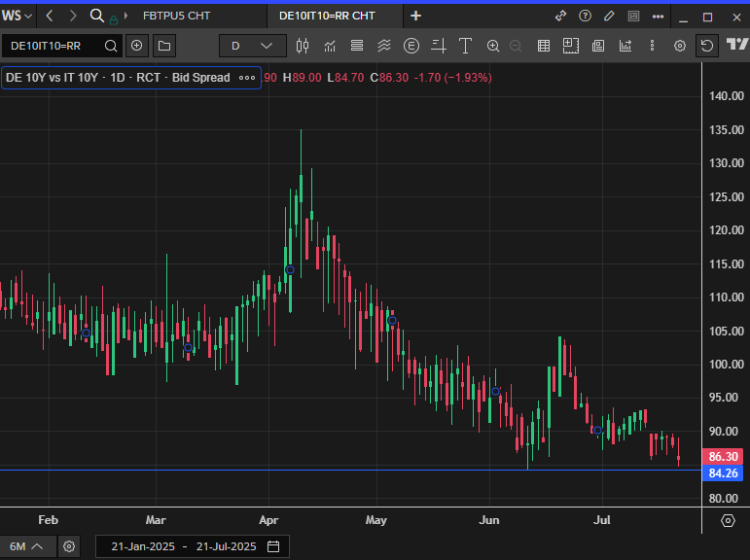Open the folder icon in toolbar
Viewport: 750px width, 560px height.
[164, 46]
